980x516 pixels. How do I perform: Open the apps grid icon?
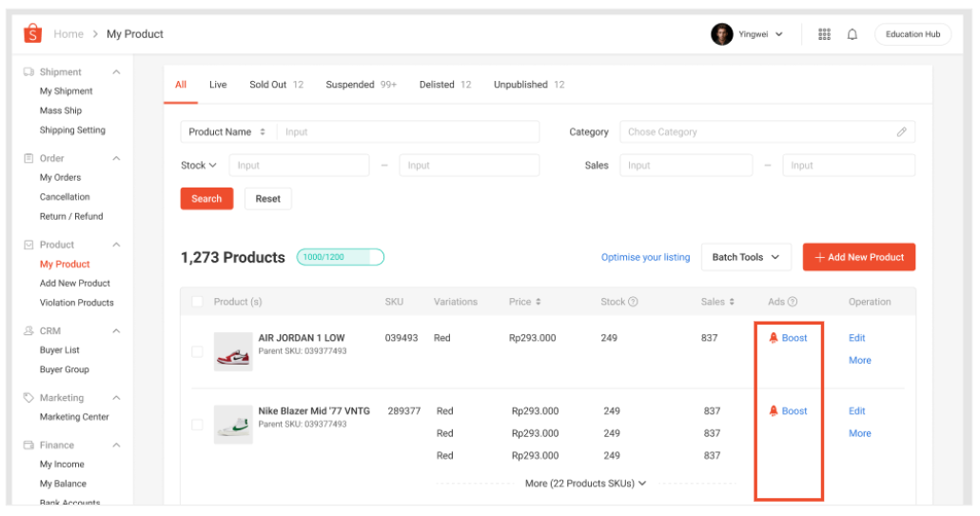coord(824,34)
